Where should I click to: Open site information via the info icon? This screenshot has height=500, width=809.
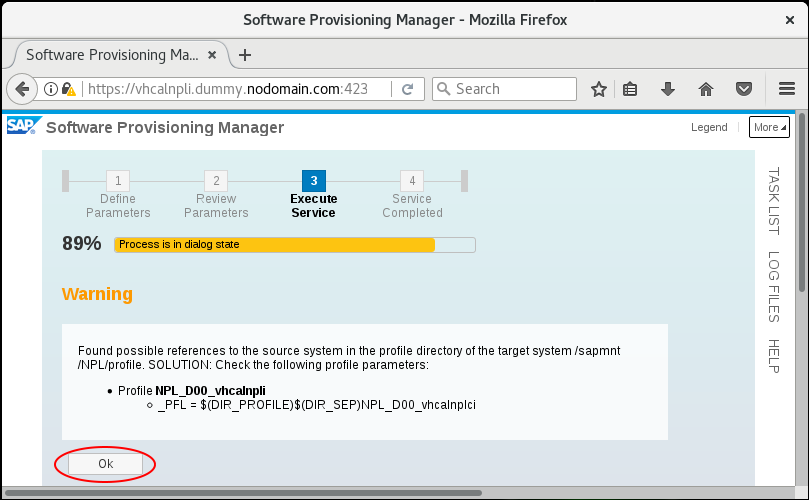[x=51, y=89]
